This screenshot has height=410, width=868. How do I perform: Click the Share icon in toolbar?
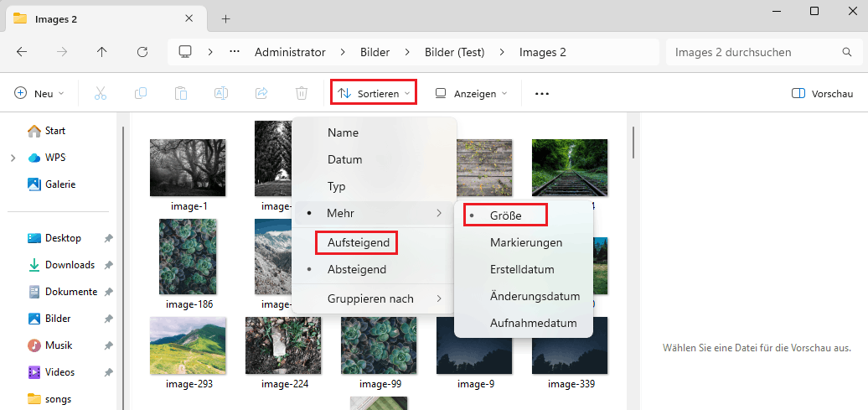click(261, 93)
